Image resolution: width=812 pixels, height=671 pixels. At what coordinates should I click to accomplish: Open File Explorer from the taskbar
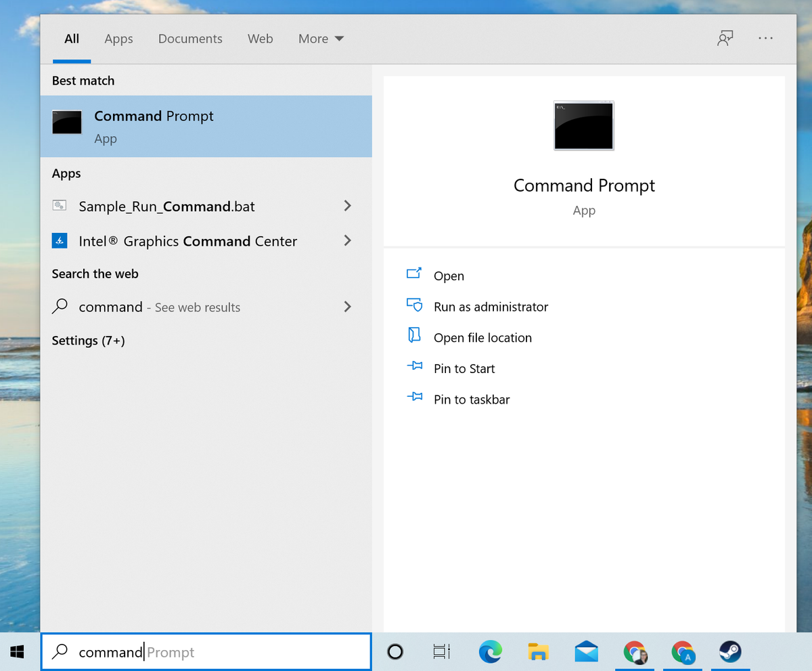(538, 652)
